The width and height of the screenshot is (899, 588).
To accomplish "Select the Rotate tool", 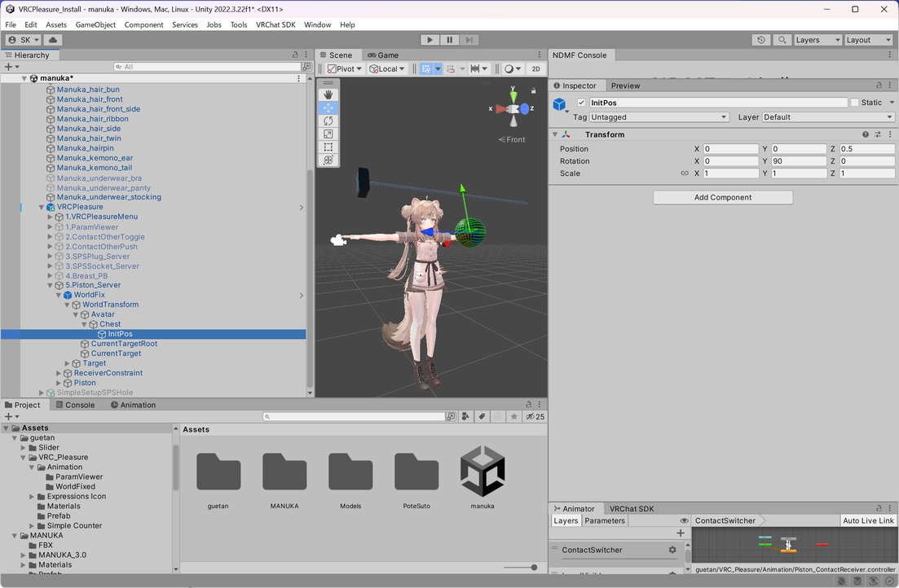I will [x=328, y=121].
